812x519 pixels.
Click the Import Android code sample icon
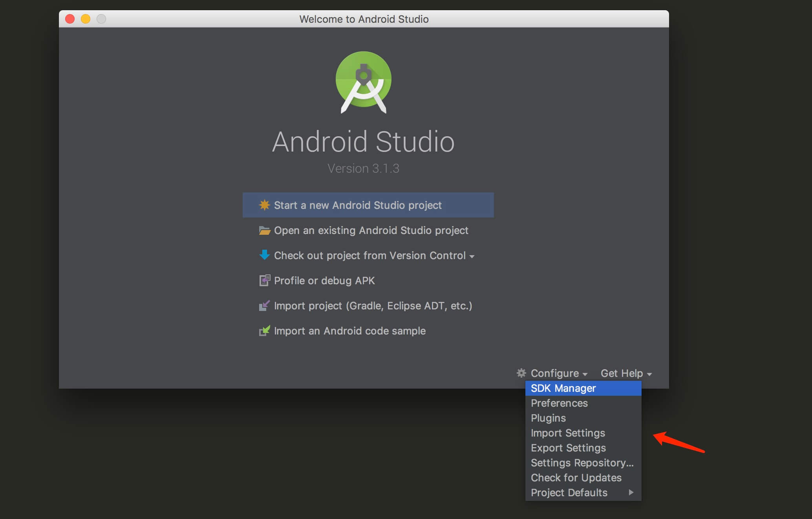[x=264, y=331]
